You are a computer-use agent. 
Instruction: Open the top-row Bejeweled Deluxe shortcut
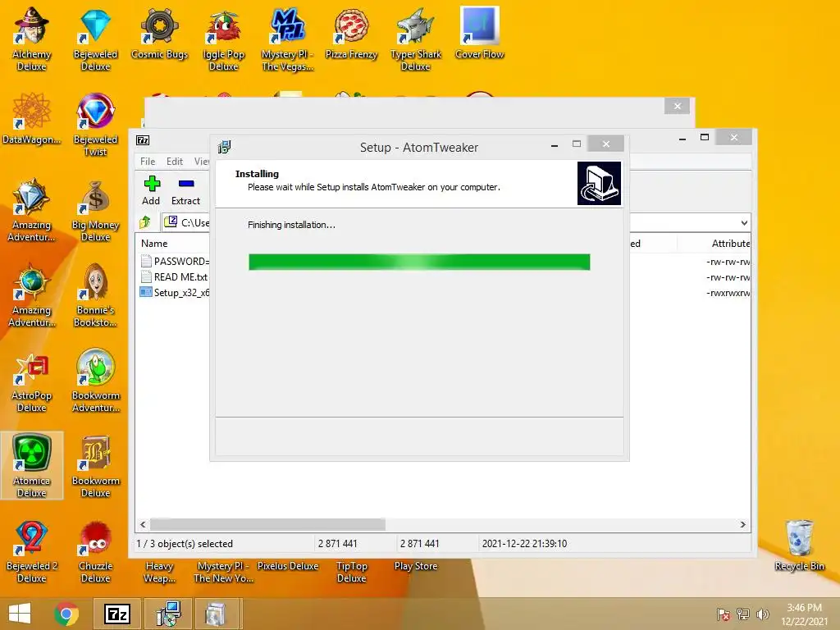pyautogui.click(x=95, y=39)
